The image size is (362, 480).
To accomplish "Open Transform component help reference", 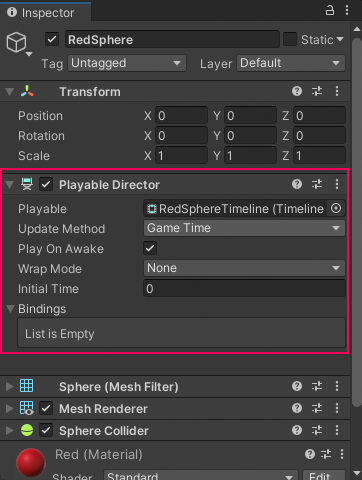I will click(x=297, y=91).
